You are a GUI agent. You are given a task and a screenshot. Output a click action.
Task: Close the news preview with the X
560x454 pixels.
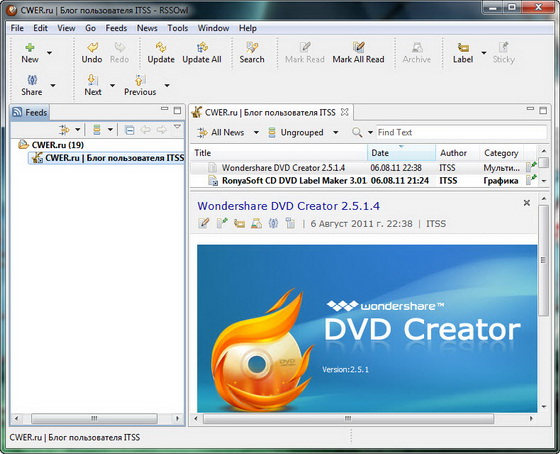click(526, 203)
